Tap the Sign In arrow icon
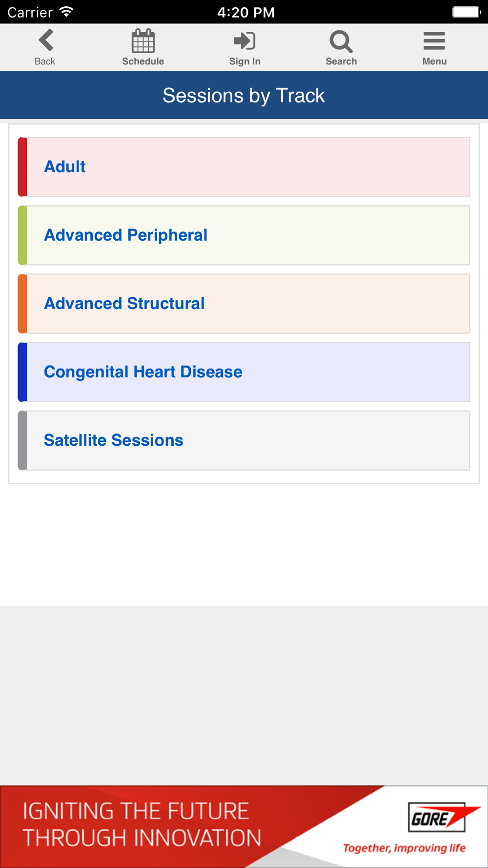Image resolution: width=488 pixels, height=868 pixels. pyautogui.click(x=244, y=41)
